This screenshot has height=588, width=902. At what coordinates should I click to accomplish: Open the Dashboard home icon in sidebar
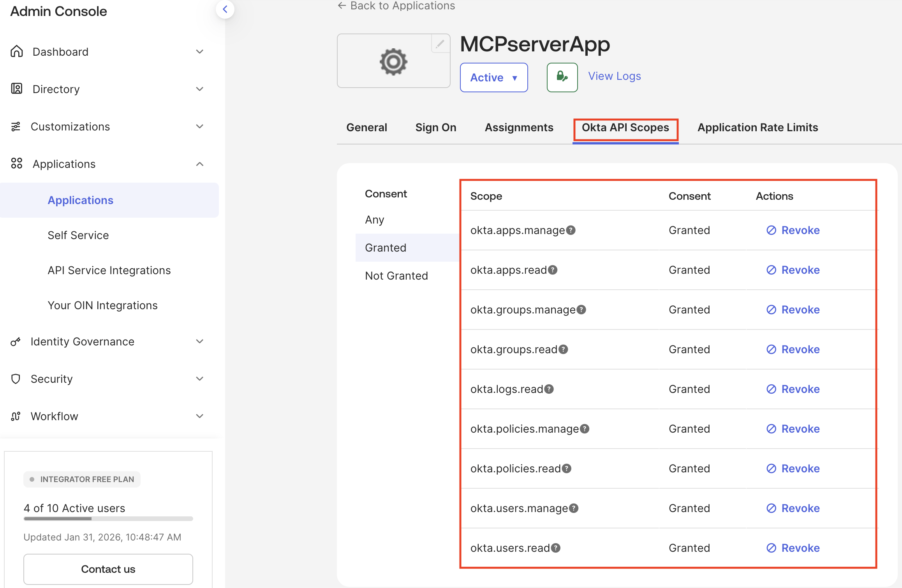16,51
